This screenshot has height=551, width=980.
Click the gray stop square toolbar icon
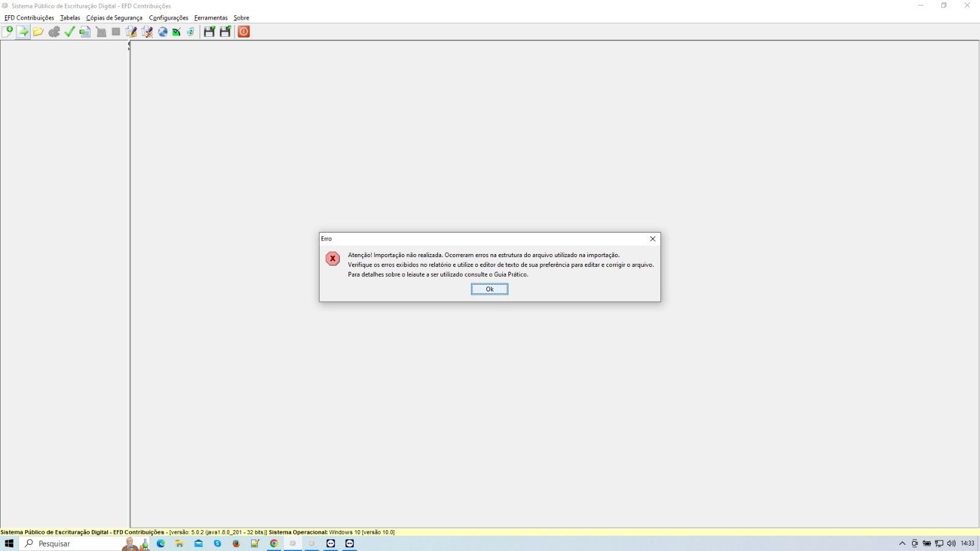[x=116, y=32]
